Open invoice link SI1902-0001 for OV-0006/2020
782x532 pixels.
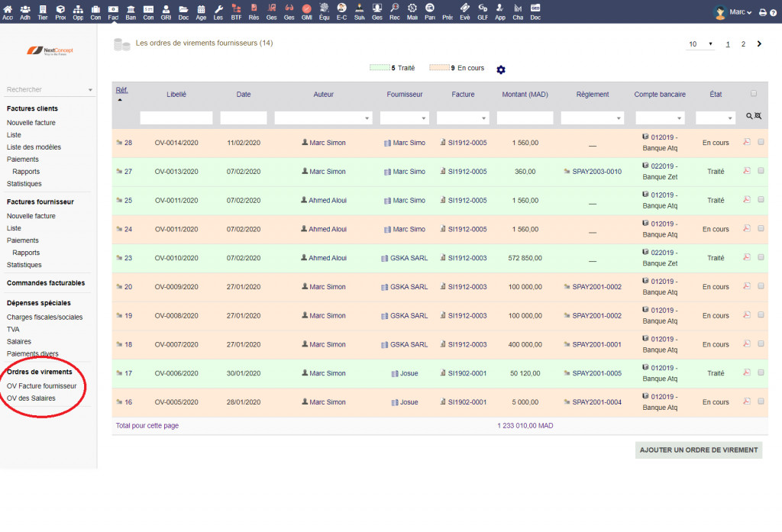[x=467, y=373]
